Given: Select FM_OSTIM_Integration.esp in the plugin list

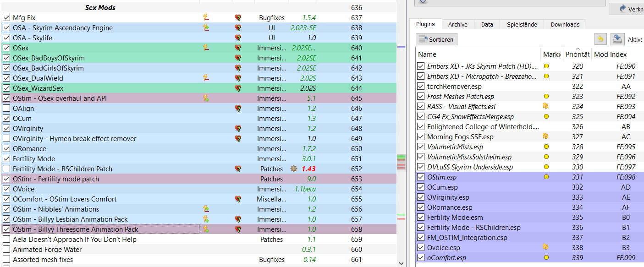Looking at the screenshot, I should coord(529,238).
